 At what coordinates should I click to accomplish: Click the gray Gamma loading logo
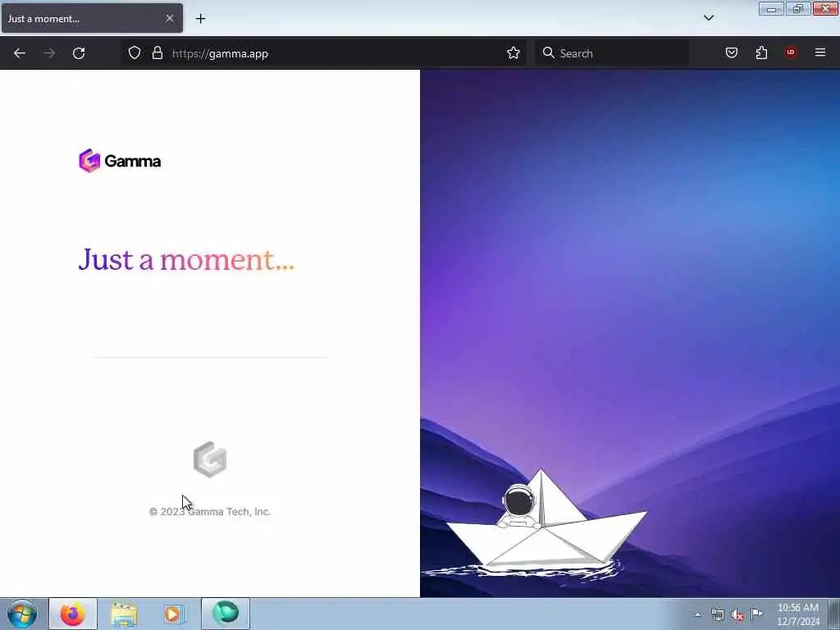(209, 459)
